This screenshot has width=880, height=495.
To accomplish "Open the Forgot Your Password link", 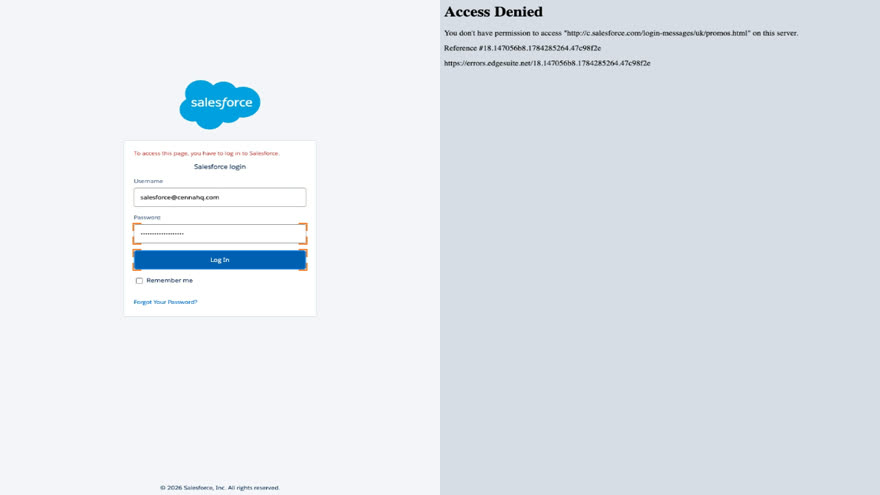I will pyautogui.click(x=166, y=302).
